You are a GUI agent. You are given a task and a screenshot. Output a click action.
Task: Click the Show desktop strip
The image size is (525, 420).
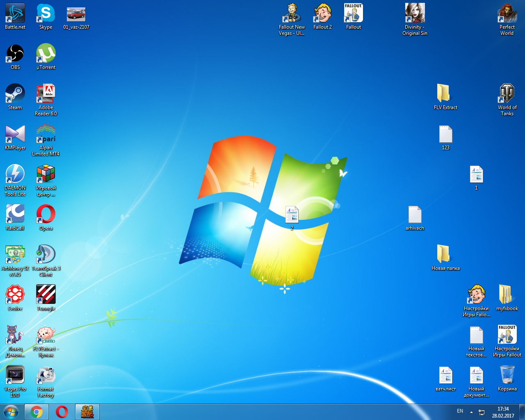click(x=522, y=412)
